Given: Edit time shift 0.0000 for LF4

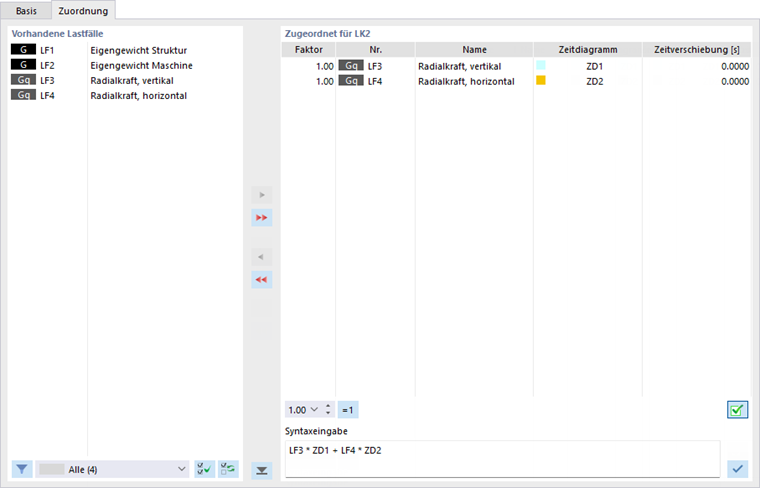Looking at the screenshot, I should [x=735, y=81].
